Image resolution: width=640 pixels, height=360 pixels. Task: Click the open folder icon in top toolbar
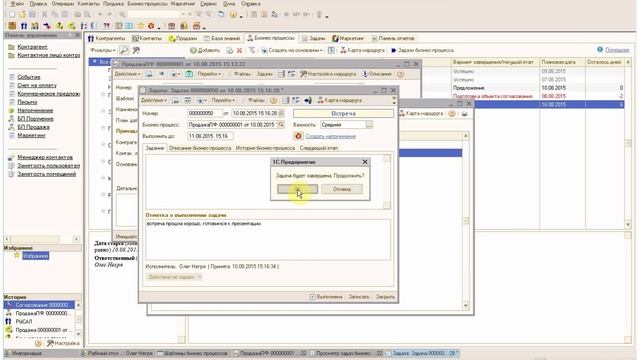point(22,14)
